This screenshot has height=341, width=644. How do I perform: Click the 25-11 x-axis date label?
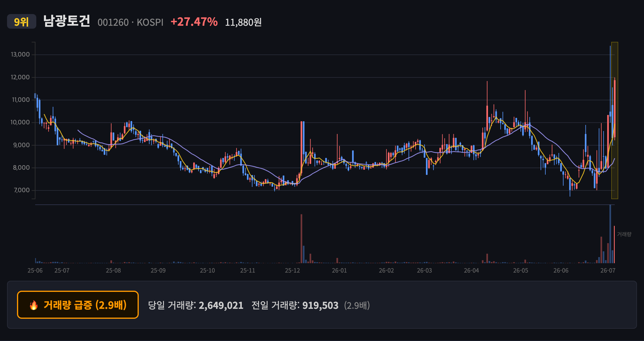pos(248,271)
